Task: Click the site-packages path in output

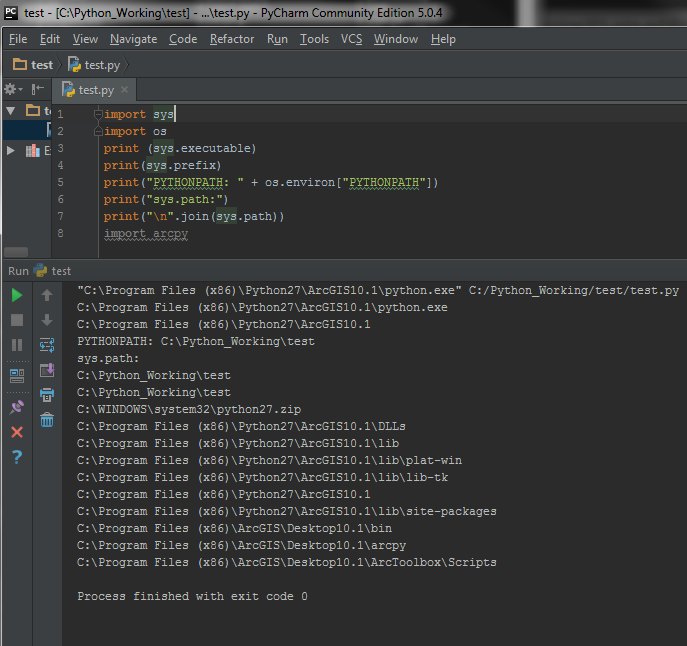Action: tap(287, 511)
